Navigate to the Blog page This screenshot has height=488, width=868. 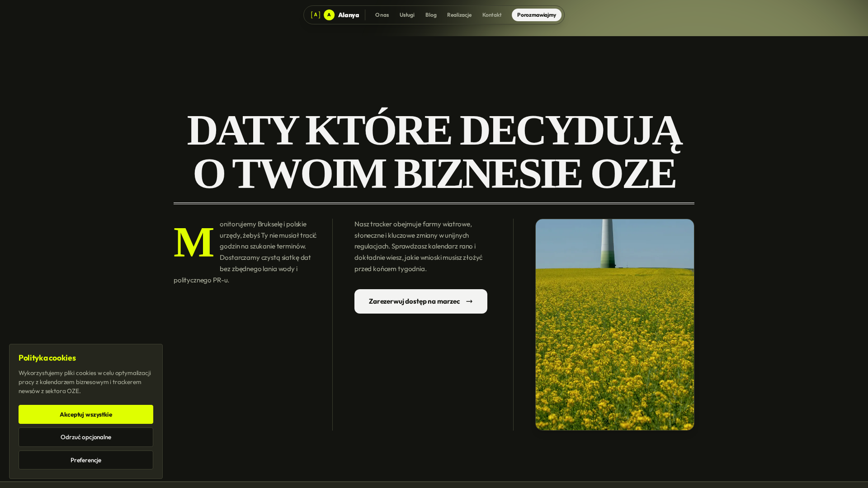[x=431, y=15]
